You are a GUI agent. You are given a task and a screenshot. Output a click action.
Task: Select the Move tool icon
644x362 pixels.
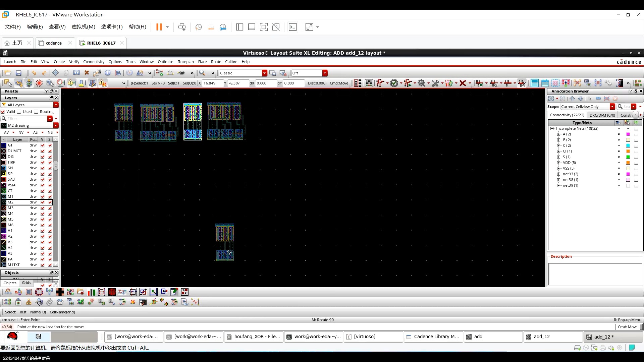[55, 73]
